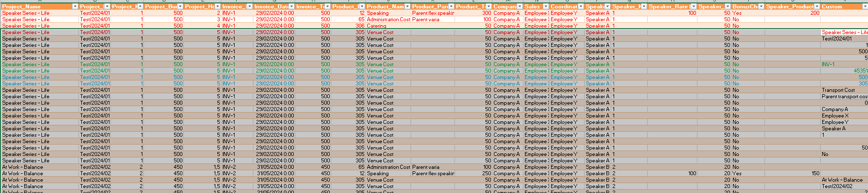
Task: Select the blue 305 value in the Custom column
Action: point(863,83)
